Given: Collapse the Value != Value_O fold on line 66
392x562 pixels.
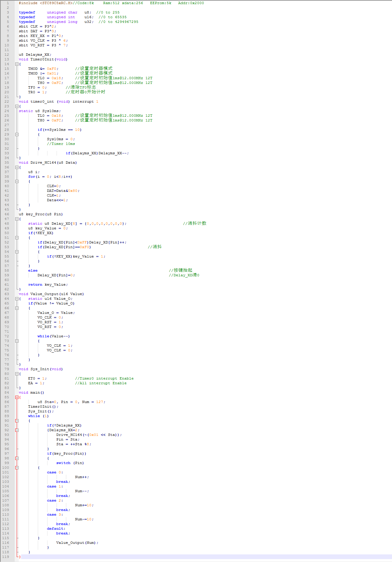Looking at the screenshot, I should (17, 308).
